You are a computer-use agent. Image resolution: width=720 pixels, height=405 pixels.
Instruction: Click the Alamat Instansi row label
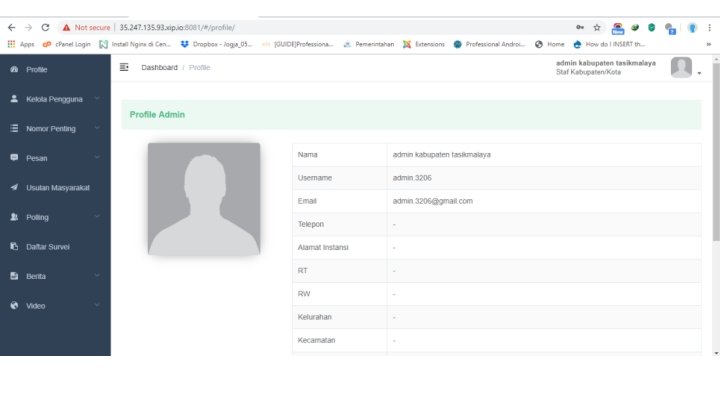pos(323,248)
